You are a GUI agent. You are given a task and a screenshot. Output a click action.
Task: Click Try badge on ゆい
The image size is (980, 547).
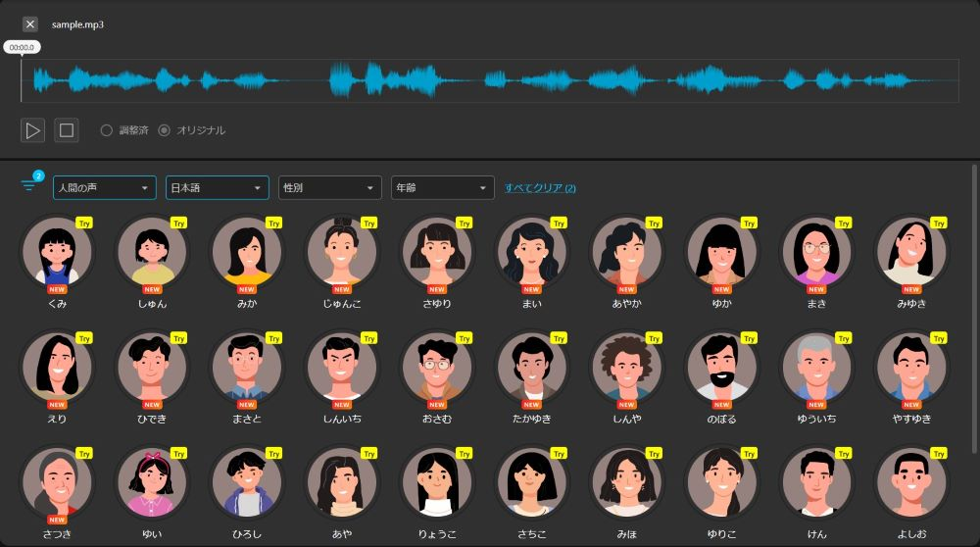[x=179, y=453]
